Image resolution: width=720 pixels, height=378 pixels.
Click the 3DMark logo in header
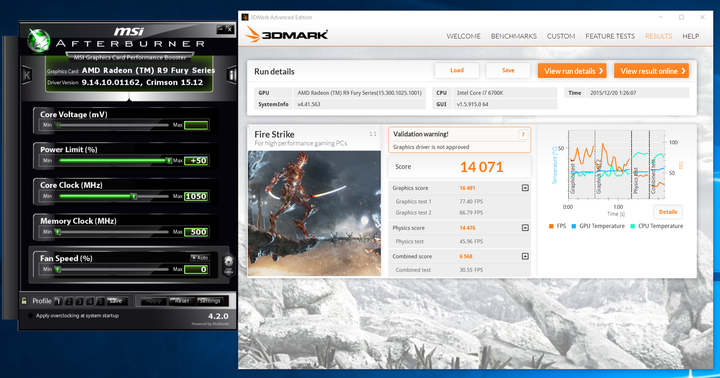pos(287,34)
